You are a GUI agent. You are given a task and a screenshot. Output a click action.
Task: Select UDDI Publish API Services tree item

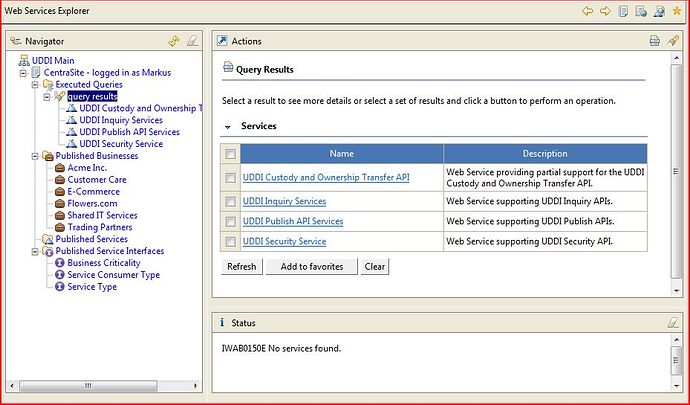click(129, 132)
